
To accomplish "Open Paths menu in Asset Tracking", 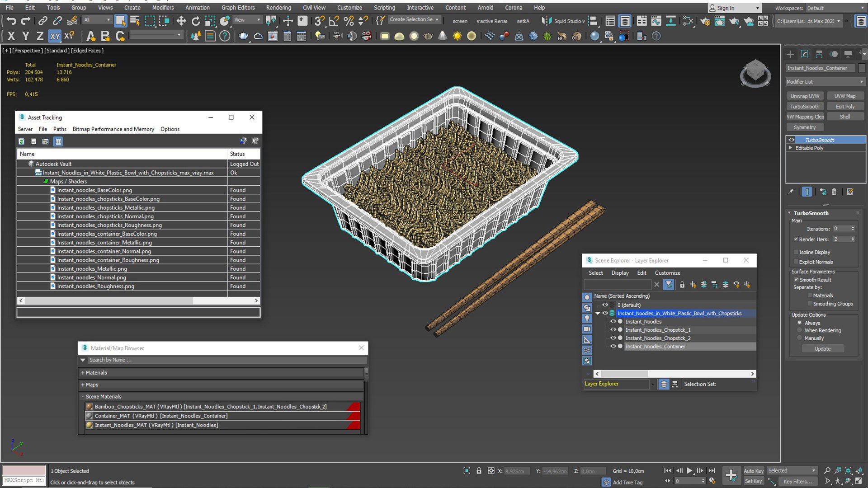I will click(60, 129).
